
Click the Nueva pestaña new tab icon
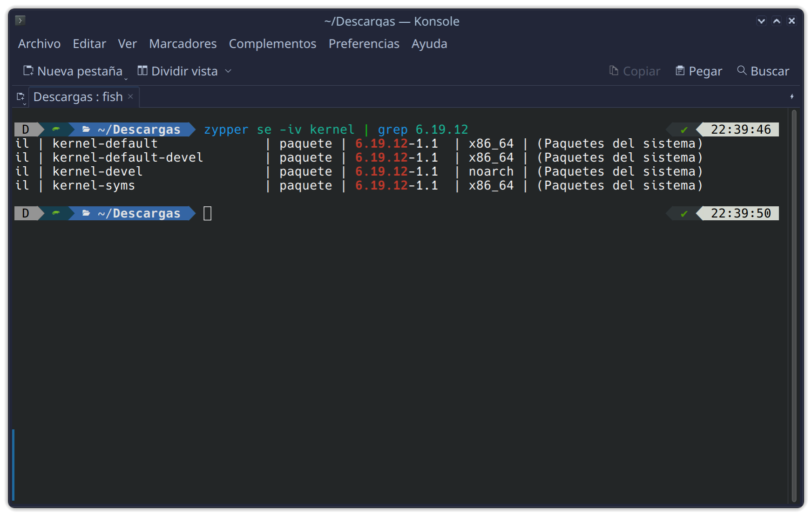(28, 71)
